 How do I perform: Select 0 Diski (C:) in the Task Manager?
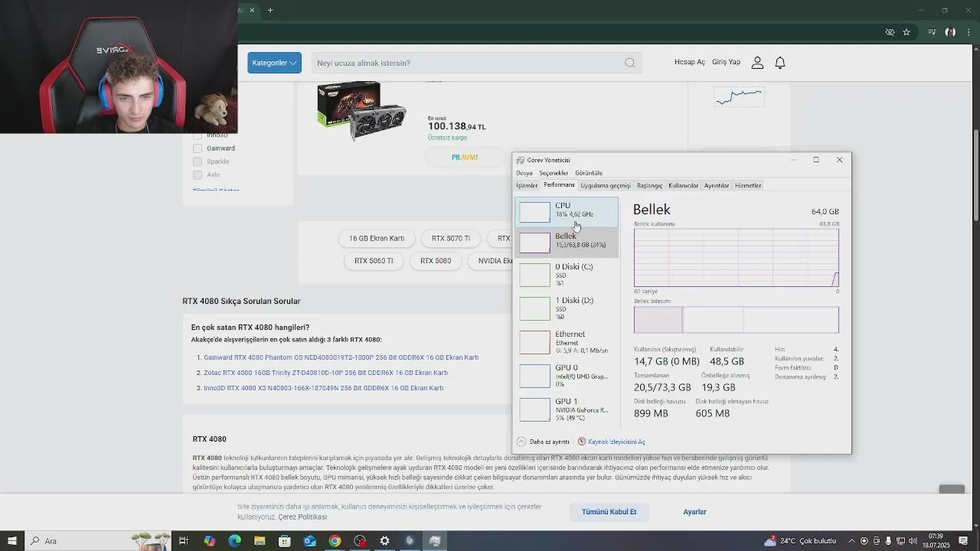(567, 275)
